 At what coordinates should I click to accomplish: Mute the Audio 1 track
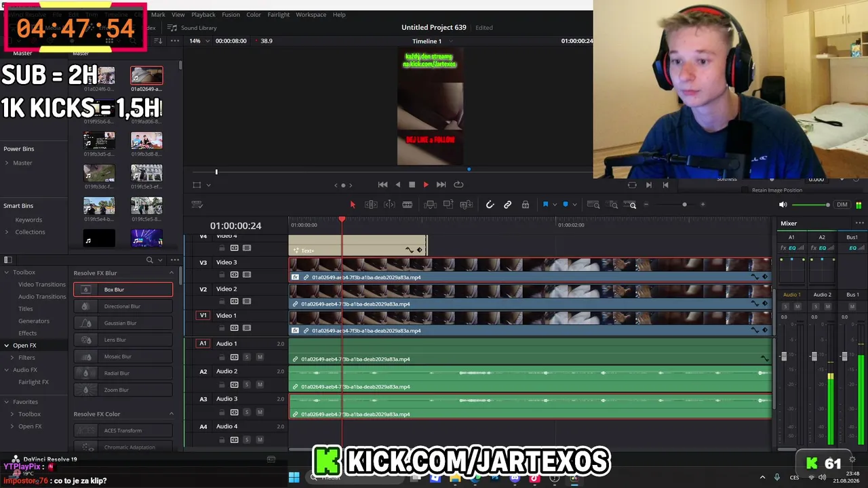pyautogui.click(x=260, y=357)
